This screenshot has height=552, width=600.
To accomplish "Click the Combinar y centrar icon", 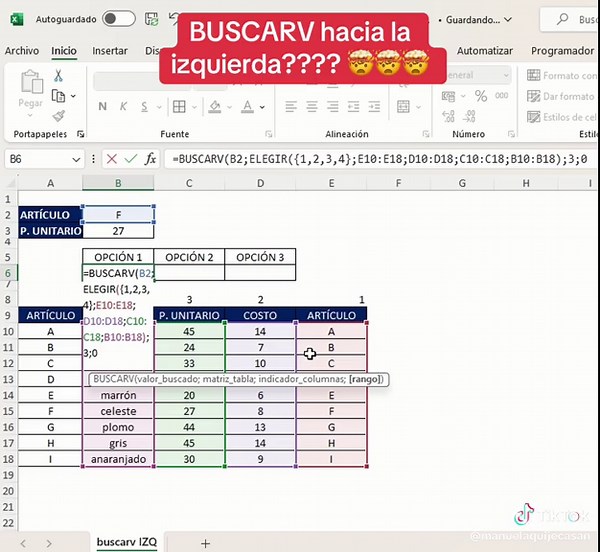I will coord(403,106).
